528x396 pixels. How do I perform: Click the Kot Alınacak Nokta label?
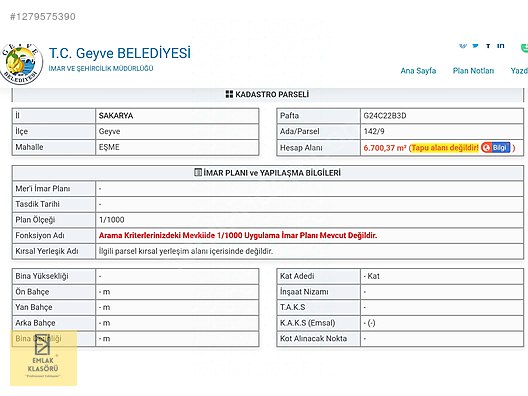click(x=313, y=338)
